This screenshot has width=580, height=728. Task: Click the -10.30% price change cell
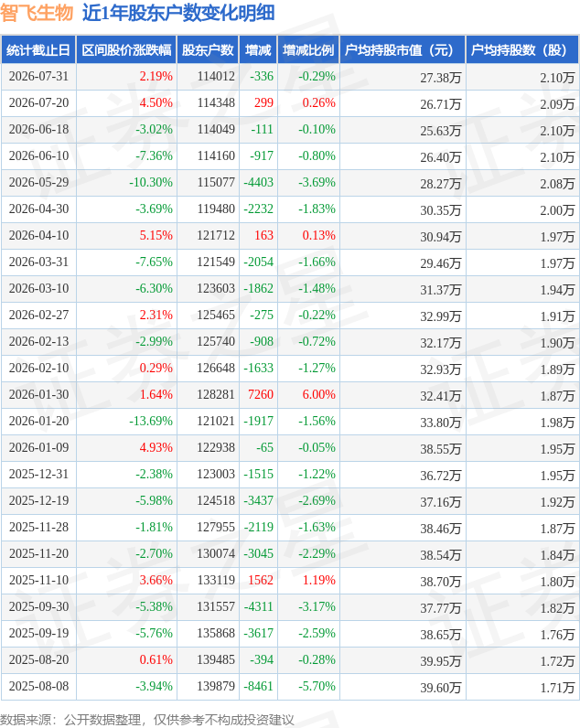click(x=150, y=183)
